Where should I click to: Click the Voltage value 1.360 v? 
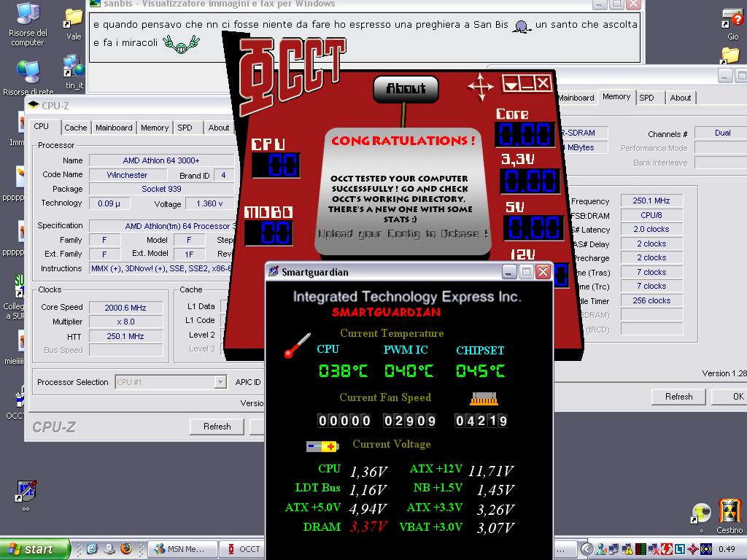(209, 203)
